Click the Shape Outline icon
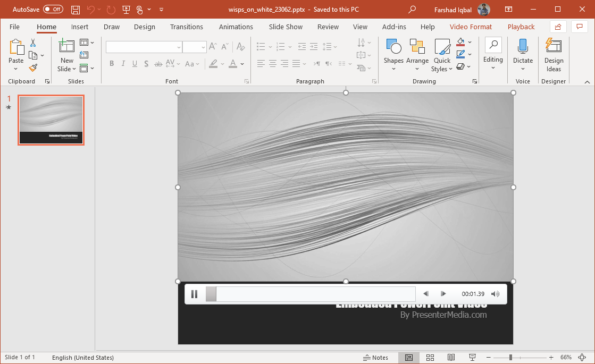Image resolution: width=595 pixels, height=364 pixels. (460, 54)
